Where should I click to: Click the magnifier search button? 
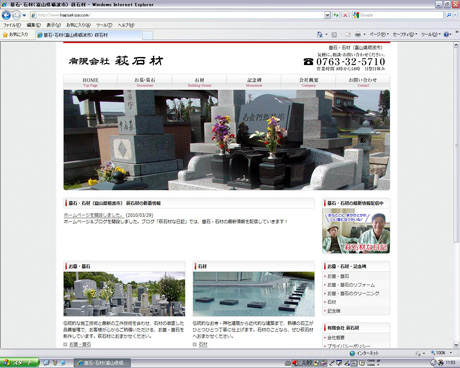[449, 15]
